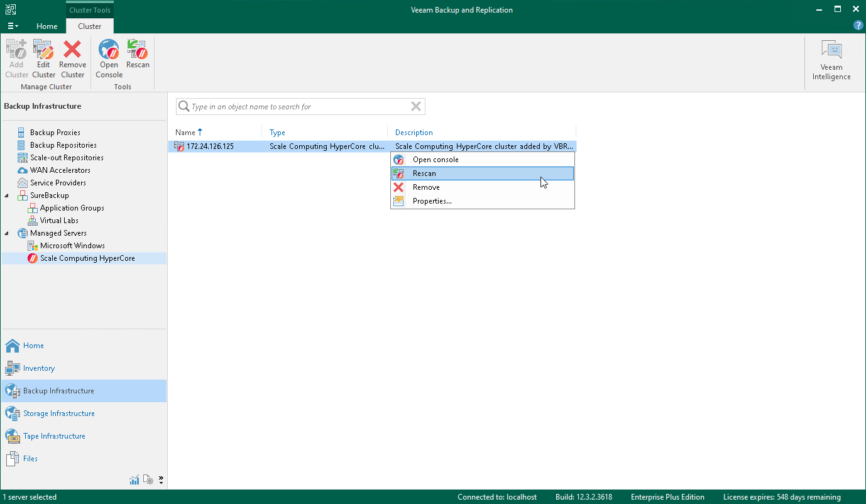Collapse the SureBackup node using its arrow
The height and width of the screenshot is (504, 866).
8,195
